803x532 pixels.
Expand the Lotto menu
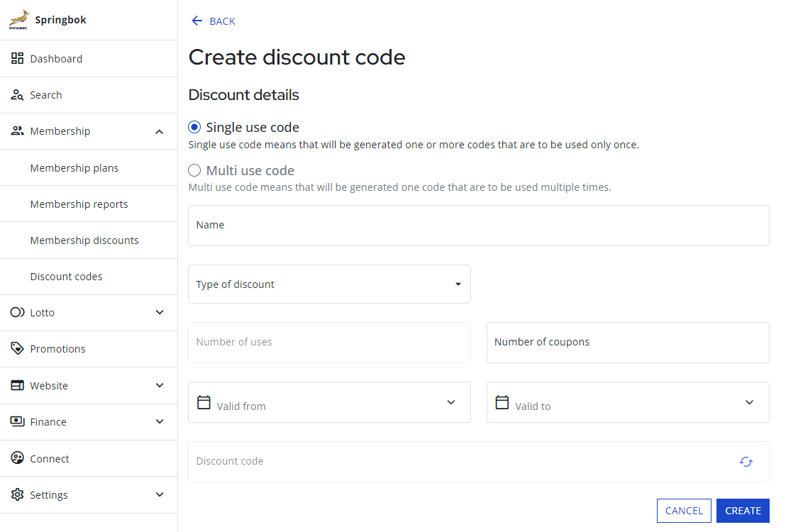click(159, 312)
